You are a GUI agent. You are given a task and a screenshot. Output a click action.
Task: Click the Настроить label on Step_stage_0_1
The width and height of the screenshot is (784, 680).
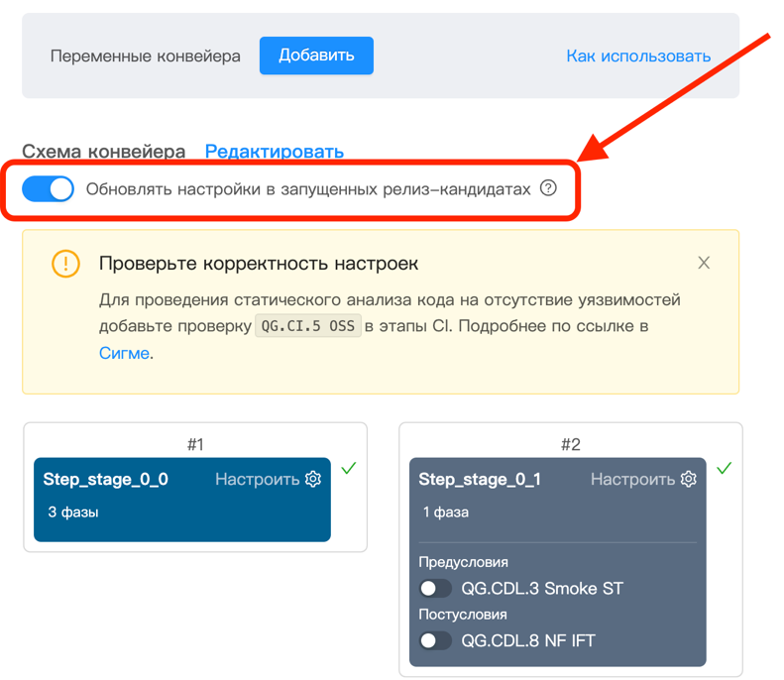click(x=632, y=479)
